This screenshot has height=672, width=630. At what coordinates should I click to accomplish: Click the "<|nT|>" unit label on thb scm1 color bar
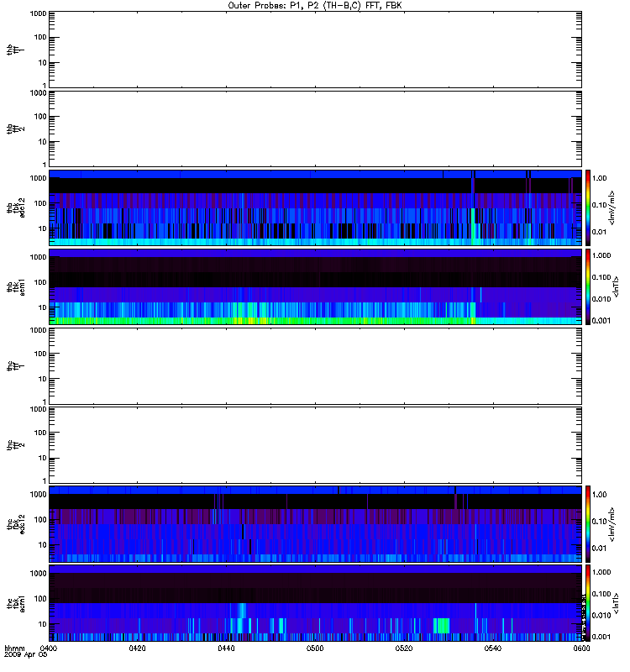click(617, 286)
